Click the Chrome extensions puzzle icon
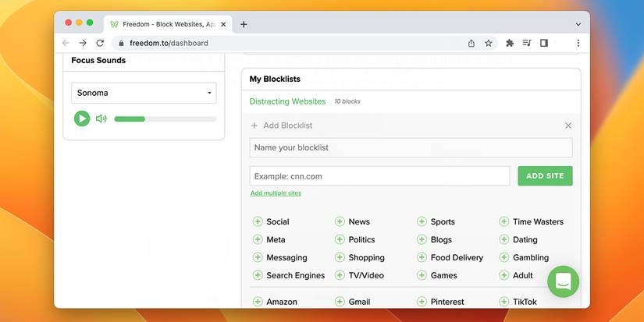 [510, 43]
